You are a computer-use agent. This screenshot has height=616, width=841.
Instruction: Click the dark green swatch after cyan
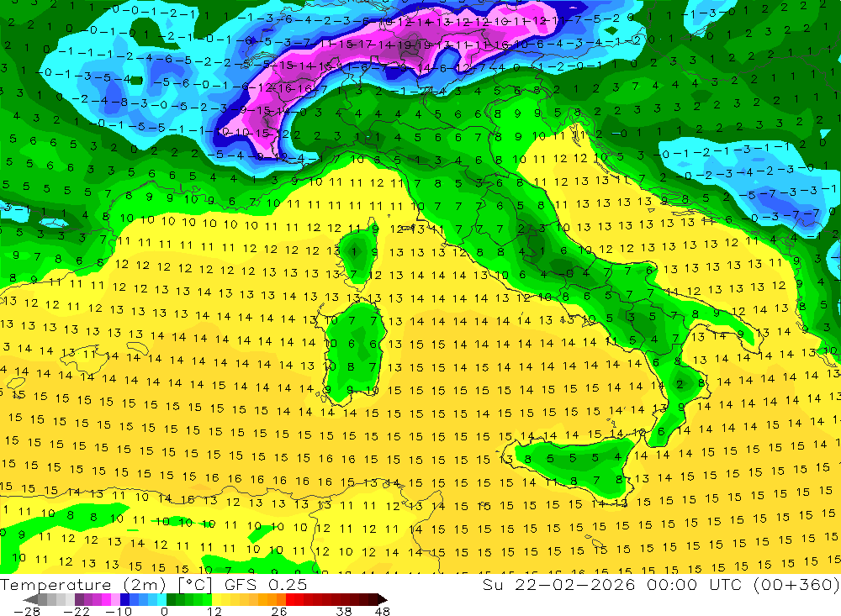171,600
